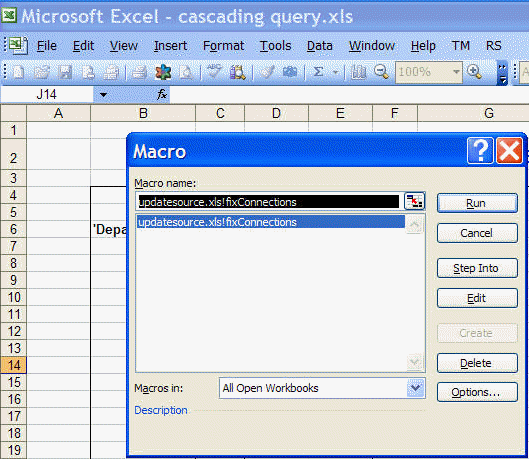The image size is (529, 459).
Task: Click the Zoom In magnifier icon
Action: click(x=474, y=71)
